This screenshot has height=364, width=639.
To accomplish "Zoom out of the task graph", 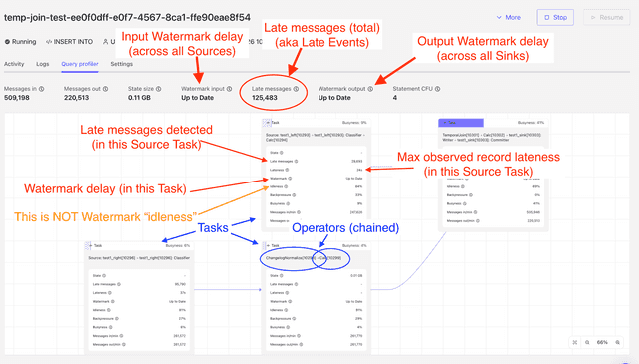I will click(x=587, y=342).
